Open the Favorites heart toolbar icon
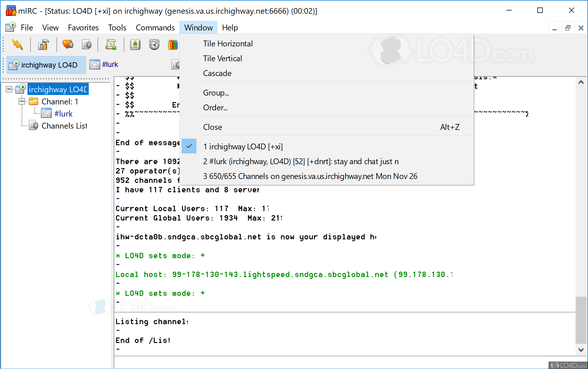Image resolution: width=588 pixels, height=369 pixels. pos(68,45)
